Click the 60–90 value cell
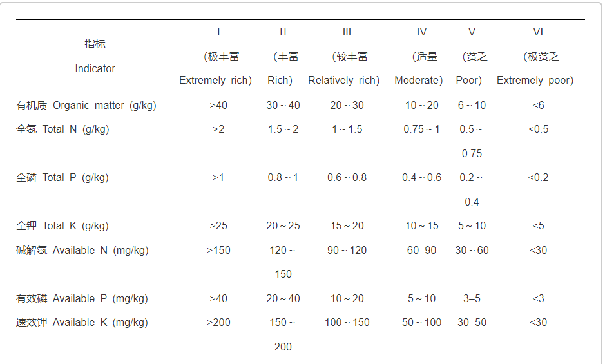Viewport: 605px width, 364px height. click(x=421, y=251)
